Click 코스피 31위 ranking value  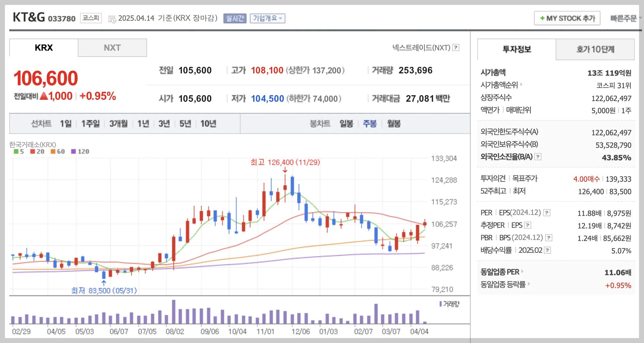[614, 86]
